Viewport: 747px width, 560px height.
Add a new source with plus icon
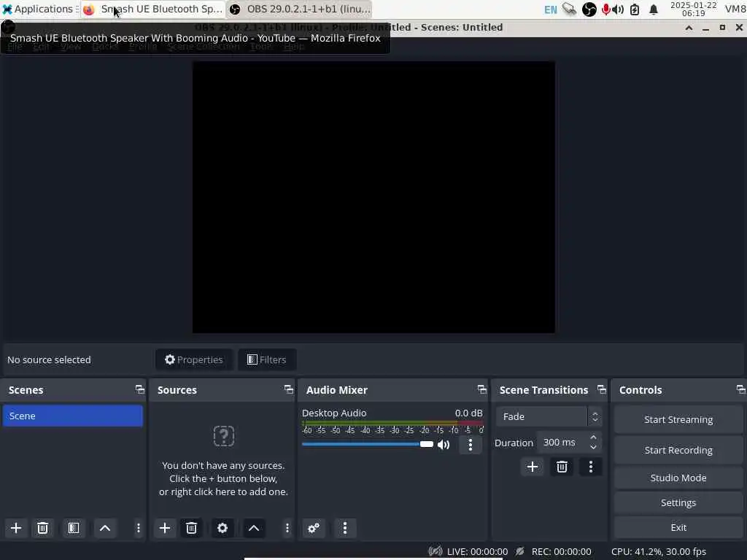(x=165, y=528)
